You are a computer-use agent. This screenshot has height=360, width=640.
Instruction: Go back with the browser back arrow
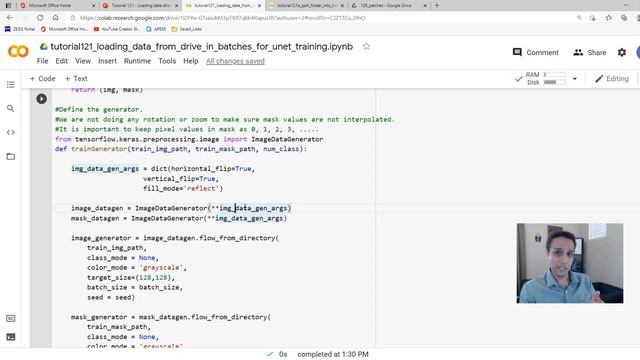pyautogui.click(x=10, y=18)
